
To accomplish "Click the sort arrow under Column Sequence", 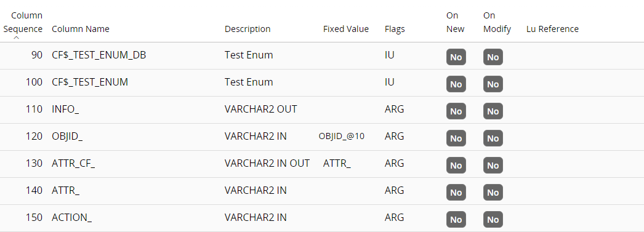I will (x=17, y=38).
